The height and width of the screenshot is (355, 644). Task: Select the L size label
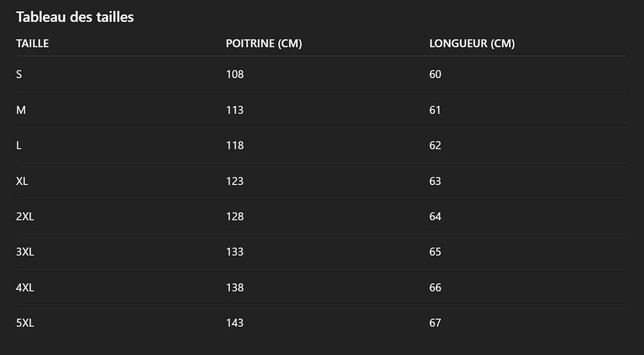click(x=19, y=146)
